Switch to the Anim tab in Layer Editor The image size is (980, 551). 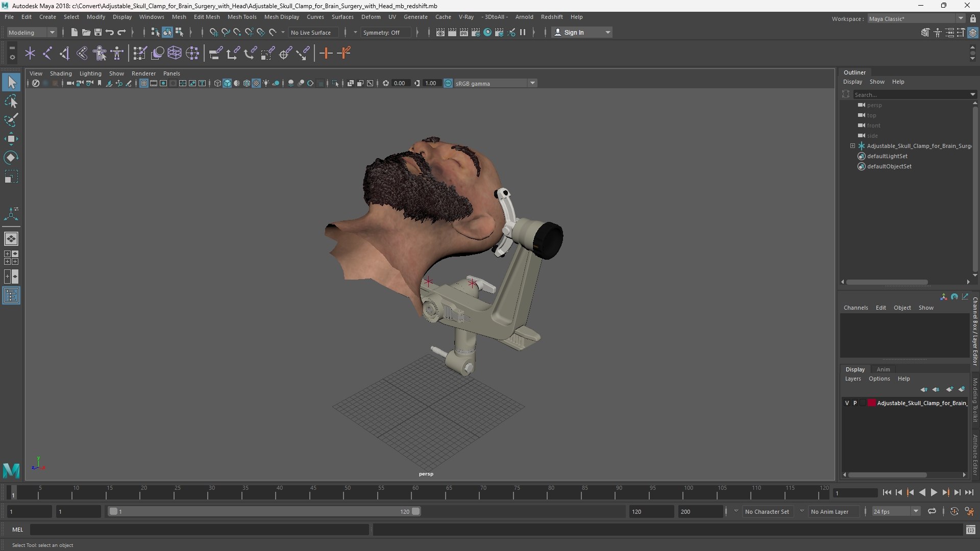[883, 369]
